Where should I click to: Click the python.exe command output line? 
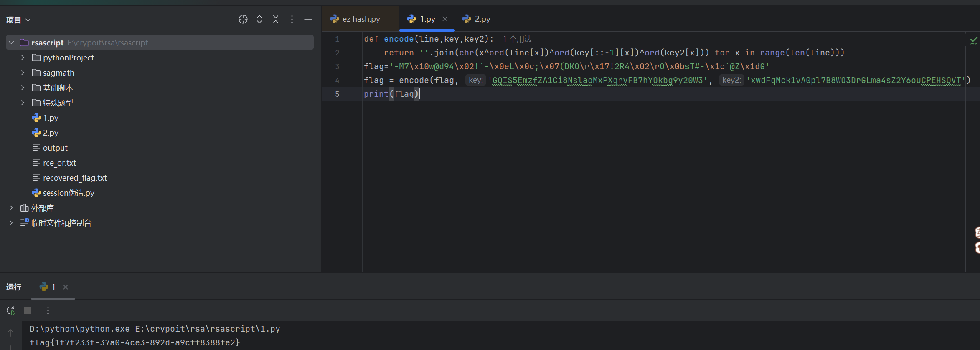click(x=155, y=329)
